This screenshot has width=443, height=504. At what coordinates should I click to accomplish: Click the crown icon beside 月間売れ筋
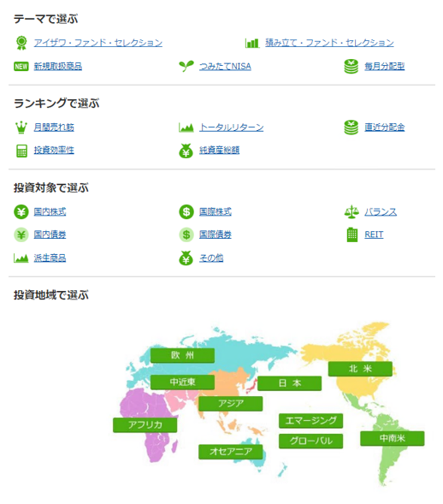tap(21, 127)
